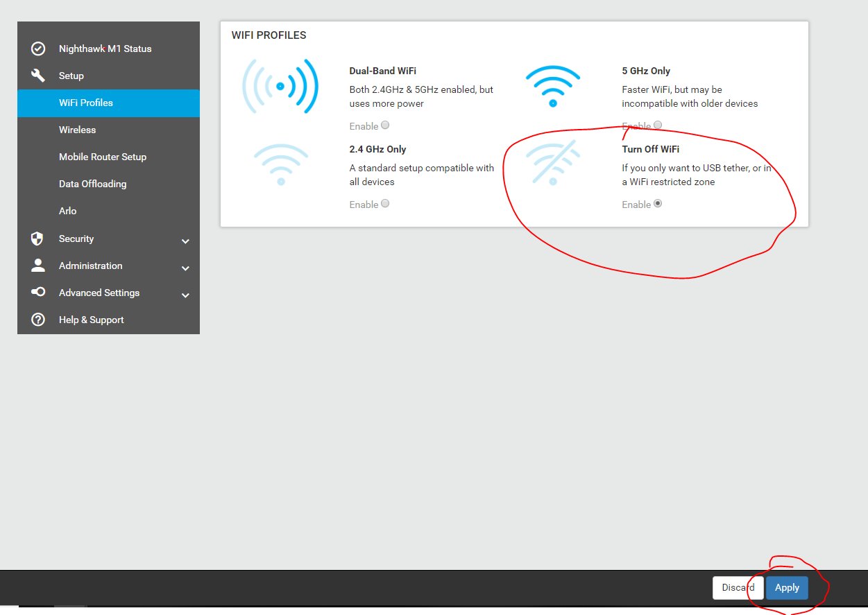Click the Dual-Band WiFi title
Screen dimensions: 868x615
tap(383, 71)
